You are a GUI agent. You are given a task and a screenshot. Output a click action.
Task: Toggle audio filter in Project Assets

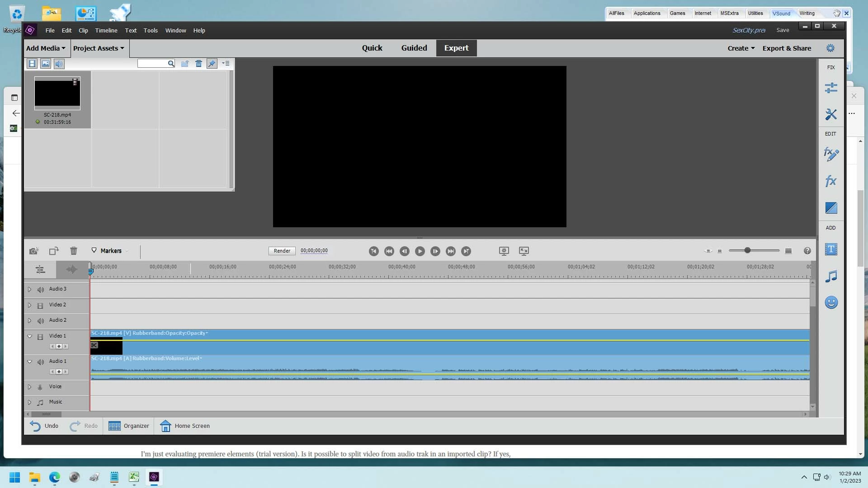(59, 64)
